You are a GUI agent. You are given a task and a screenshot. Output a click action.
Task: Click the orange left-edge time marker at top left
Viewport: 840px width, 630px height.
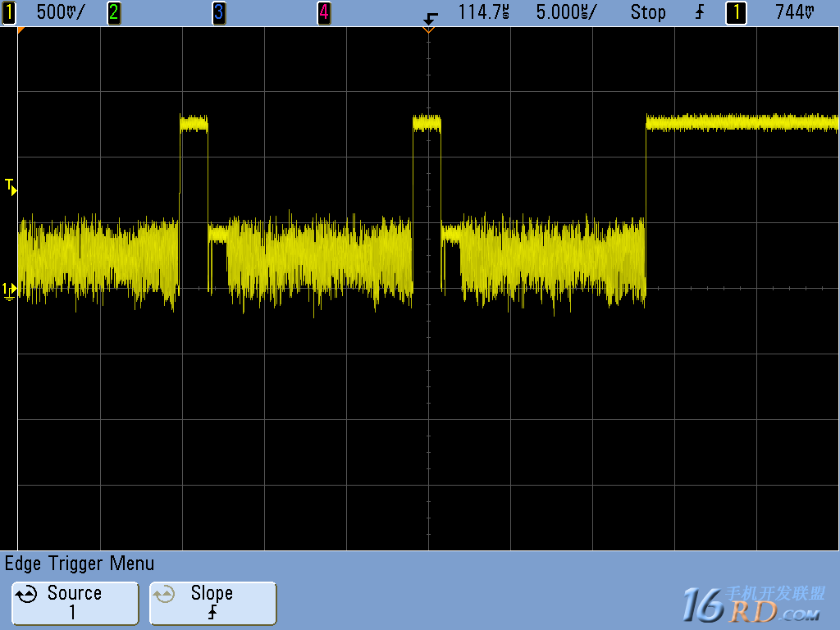click(21, 30)
